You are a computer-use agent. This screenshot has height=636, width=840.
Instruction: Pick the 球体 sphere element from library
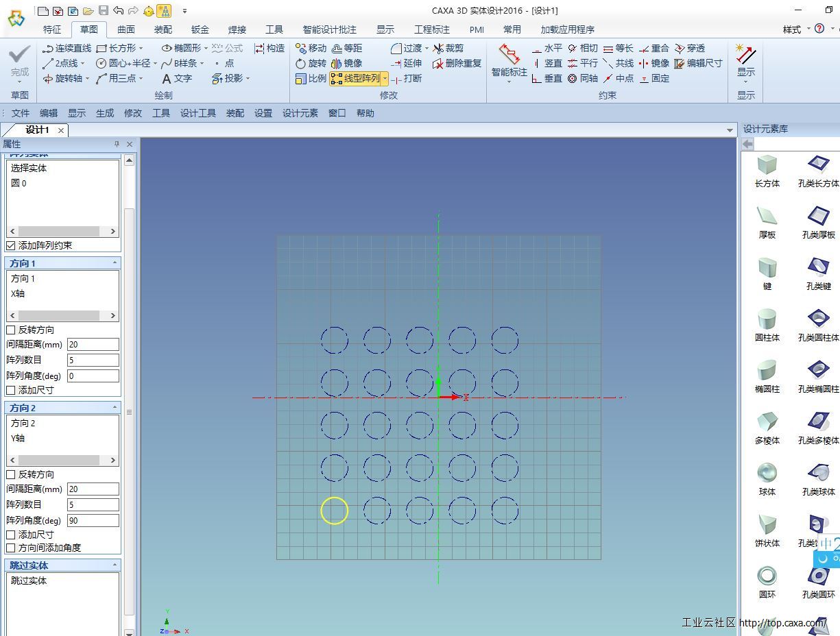tap(767, 478)
